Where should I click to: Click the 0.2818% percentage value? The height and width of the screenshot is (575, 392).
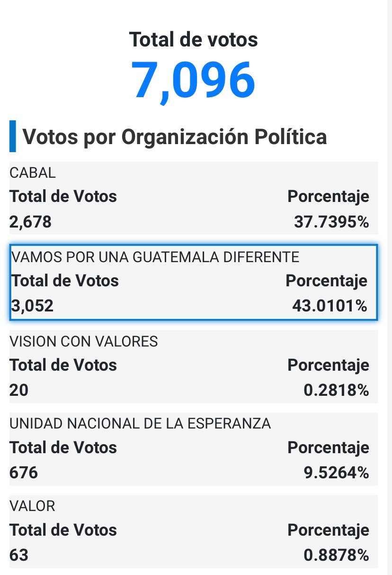click(x=336, y=390)
